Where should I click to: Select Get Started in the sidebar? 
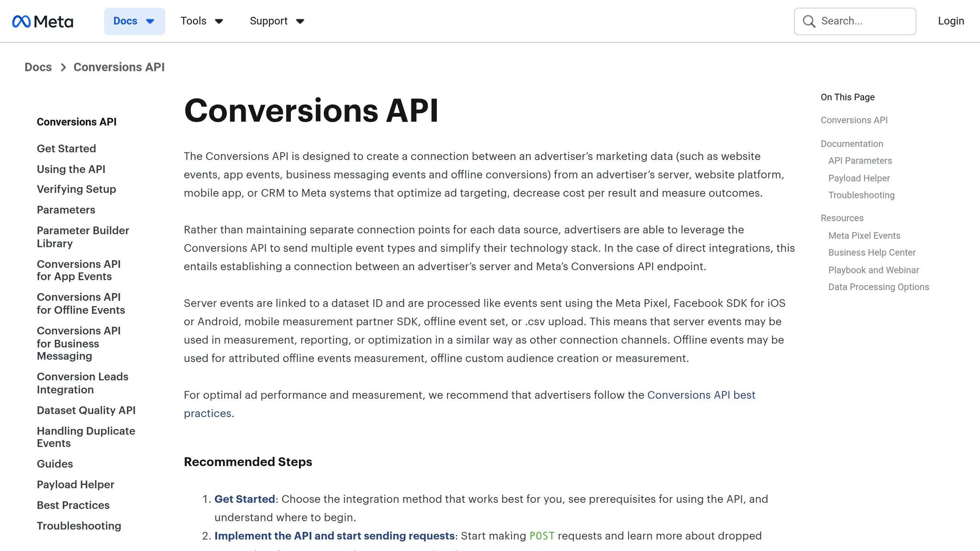66,148
